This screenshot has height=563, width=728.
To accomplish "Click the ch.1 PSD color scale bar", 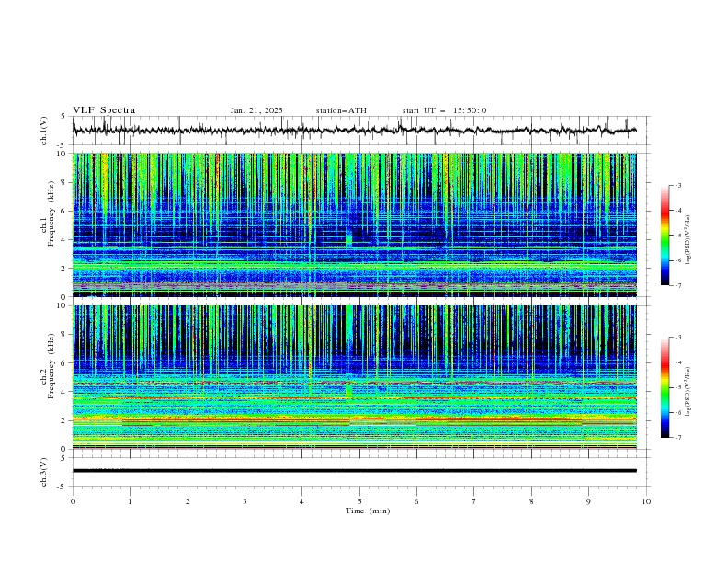I will pyautogui.click(x=665, y=236).
